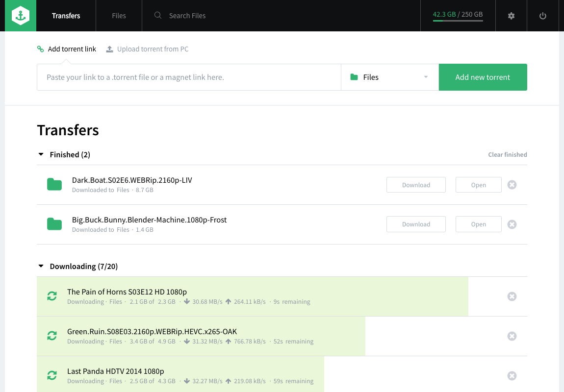Collapse the Downloading section
This screenshot has width=564, height=392.
41,267
